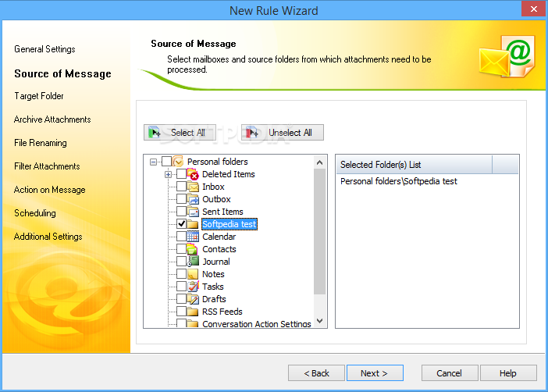The width and height of the screenshot is (548, 392).
Task: Click the folder tree scroll down arrow
Action: 319,321
